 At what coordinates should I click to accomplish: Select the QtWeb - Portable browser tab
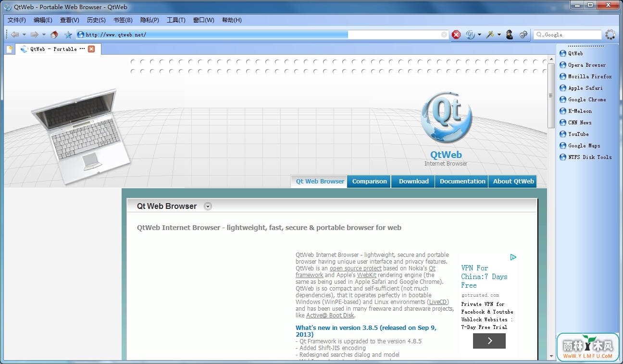point(58,49)
